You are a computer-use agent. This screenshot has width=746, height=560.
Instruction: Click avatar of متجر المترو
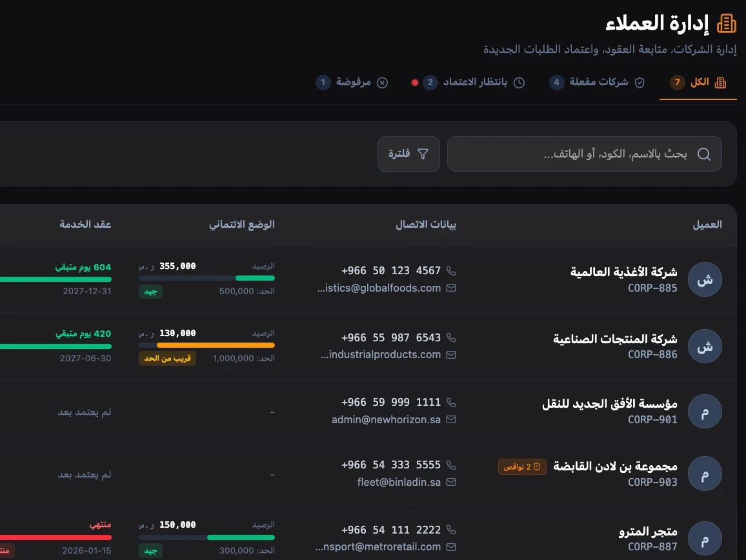(x=705, y=539)
